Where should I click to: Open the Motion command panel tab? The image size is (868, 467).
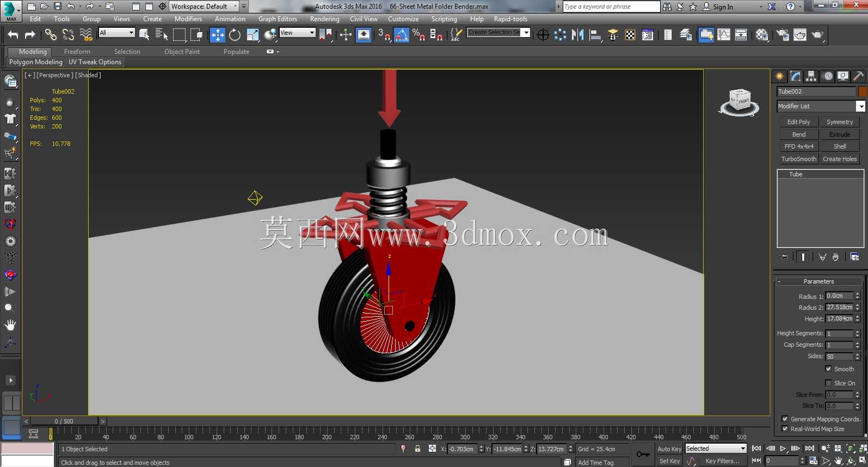[828, 76]
